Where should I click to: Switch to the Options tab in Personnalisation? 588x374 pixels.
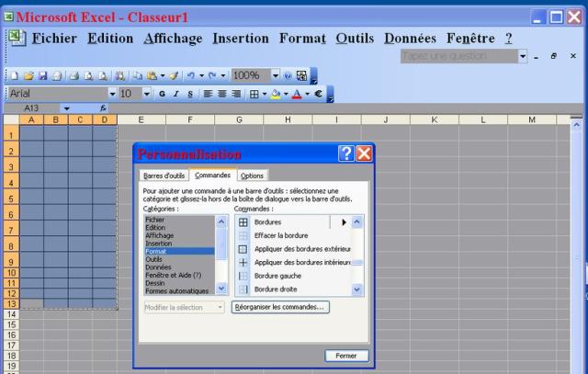252,176
